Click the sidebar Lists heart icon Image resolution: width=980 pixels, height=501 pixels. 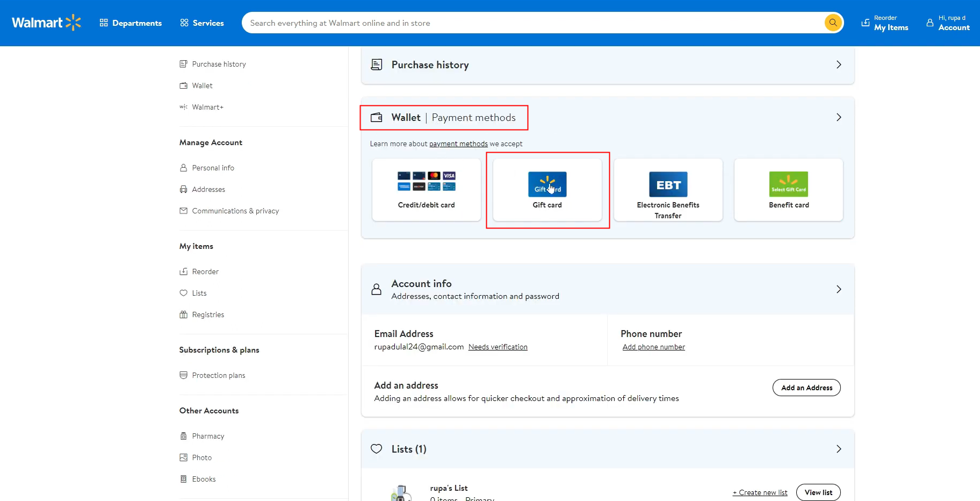coord(183,293)
